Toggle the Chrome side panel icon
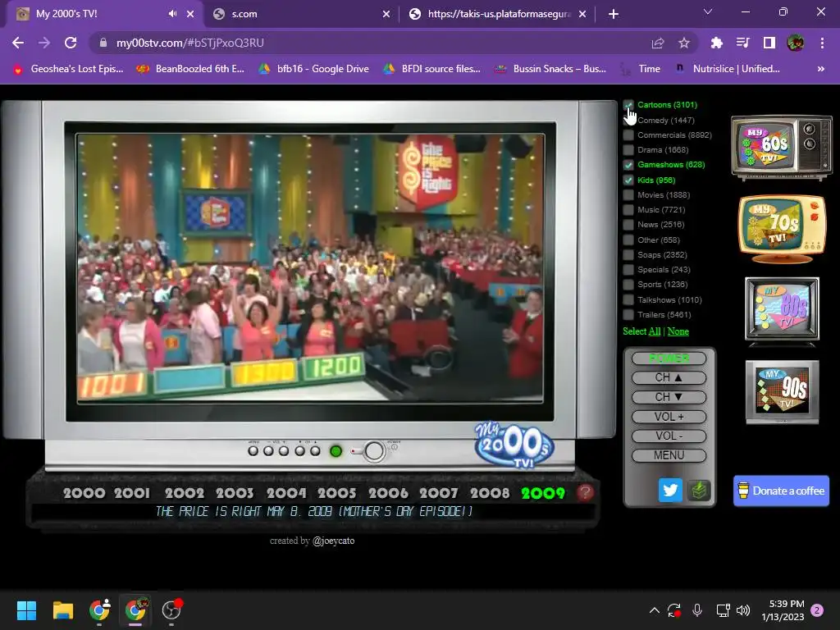The height and width of the screenshot is (630, 840). pos(769,43)
